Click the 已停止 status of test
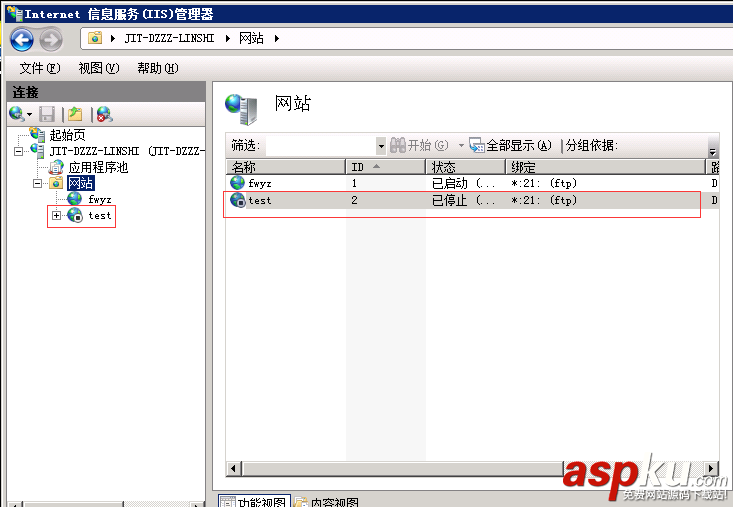The height and width of the screenshot is (507, 733). click(x=463, y=200)
